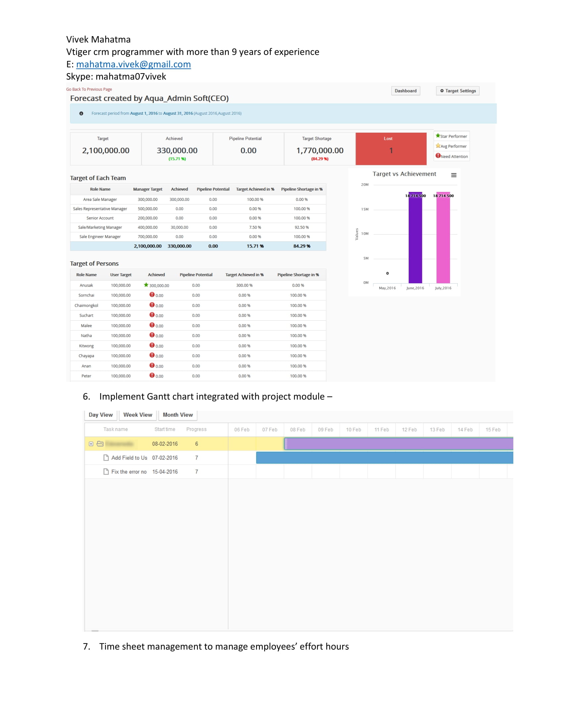Viewport: 563px width, 728px height.
Task: Click the Avg Performer legend star icon
Action: click(x=438, y=146)
